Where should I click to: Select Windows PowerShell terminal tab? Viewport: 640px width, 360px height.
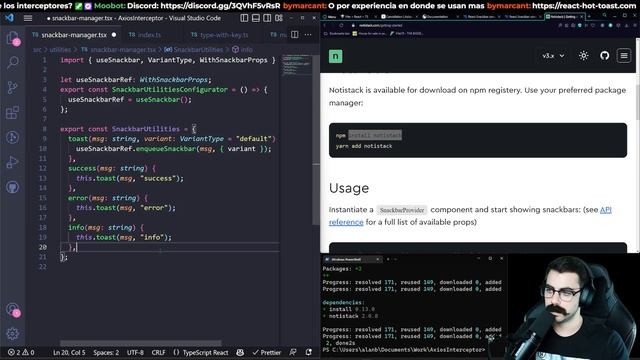[x=351, y=259]
